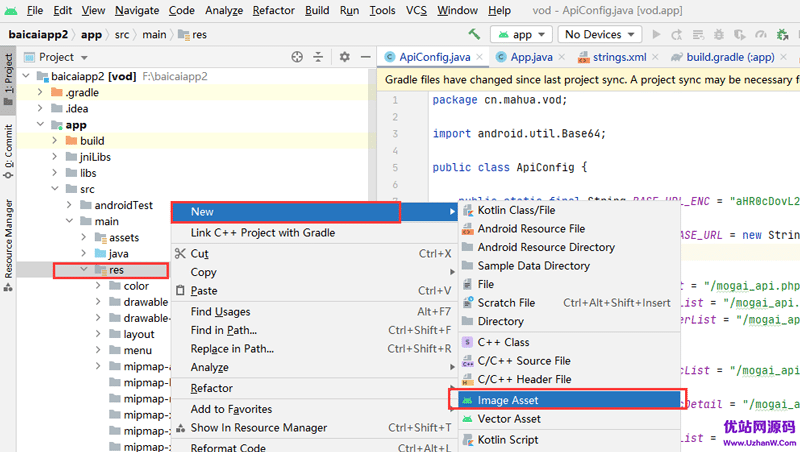Viewport: 800px width, 452px height.
Task: Open the Build menu
Action: tap(317, 10)
